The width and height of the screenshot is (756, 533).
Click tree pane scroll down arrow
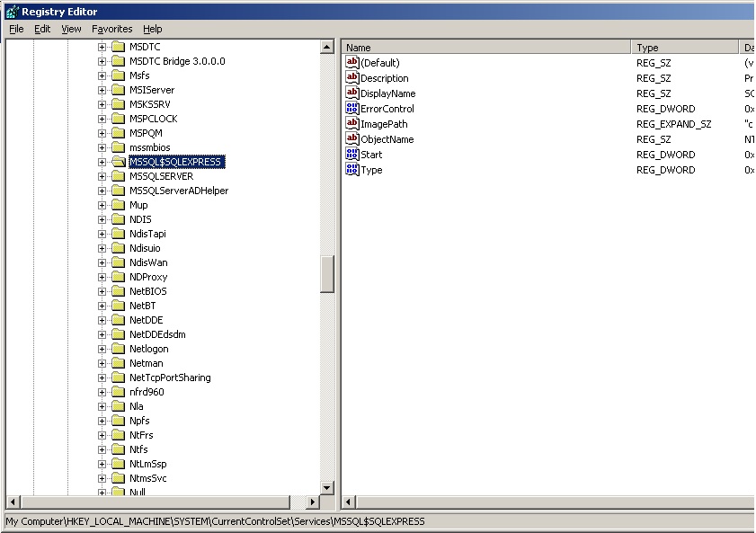(327, 488)
